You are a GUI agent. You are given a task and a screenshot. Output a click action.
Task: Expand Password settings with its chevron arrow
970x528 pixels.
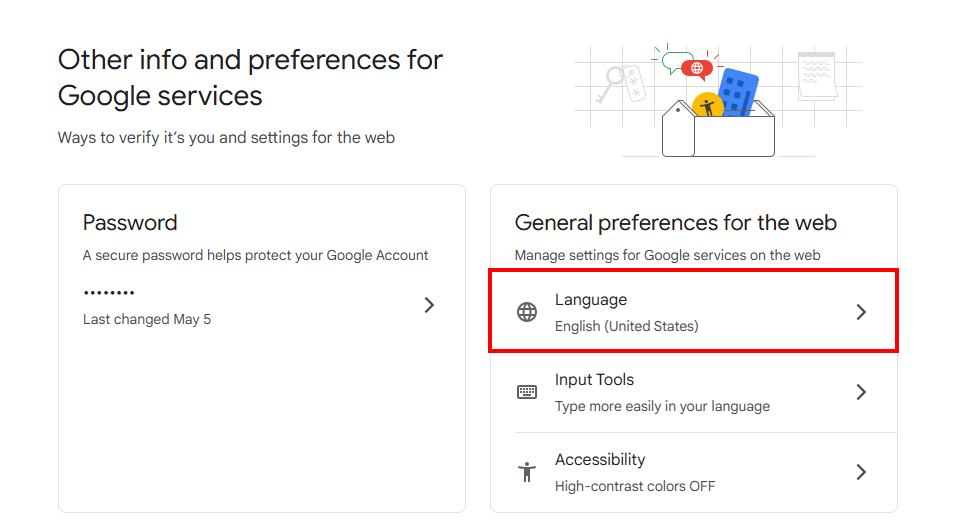[429, 305]
